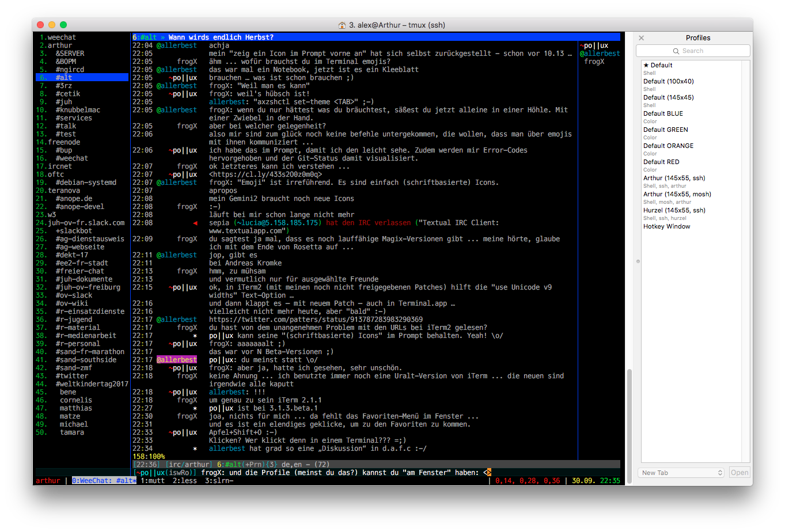The image size is (785, 532).
Task: Click the twitter.com/patters status link
Action: pos(316,320)
